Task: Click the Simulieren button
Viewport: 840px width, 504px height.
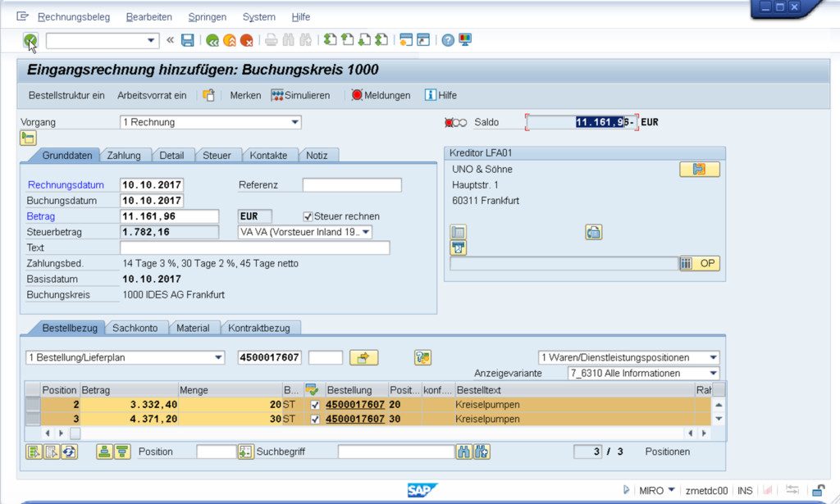Action: coord(300,95)
